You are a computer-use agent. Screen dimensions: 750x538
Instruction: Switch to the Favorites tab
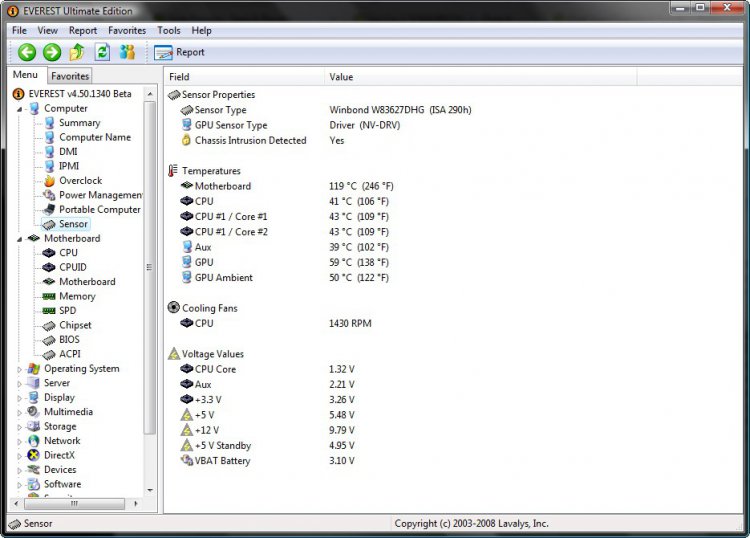point(70,76)
